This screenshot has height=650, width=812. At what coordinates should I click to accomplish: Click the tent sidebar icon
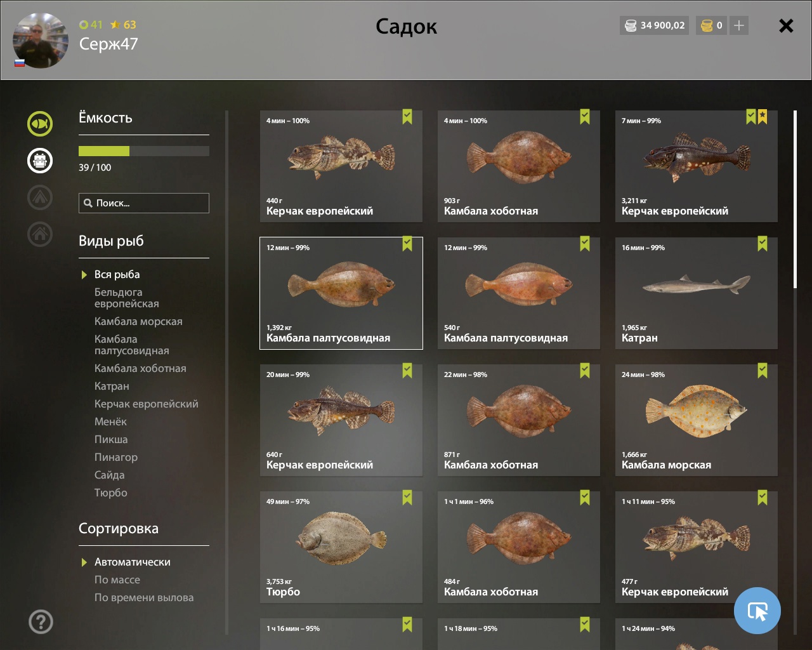40,197
